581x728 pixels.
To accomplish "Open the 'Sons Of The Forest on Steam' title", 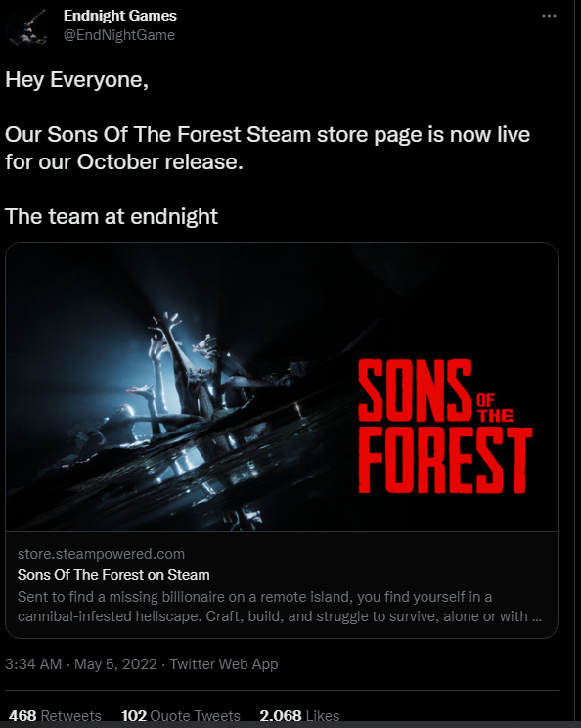I will tap(113, 574).
